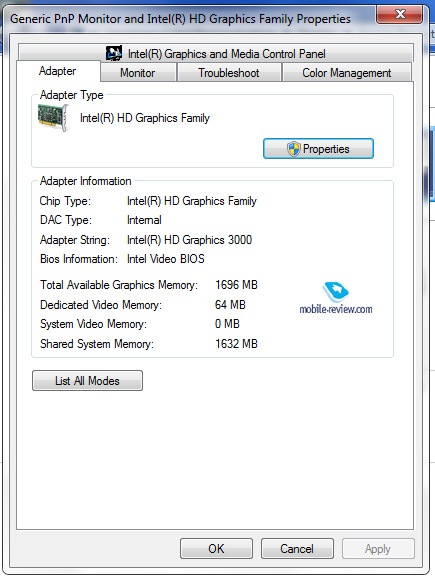The width and height of the screenshot is (435, 579).
Task: Click the DAC Type value "Internal"
Action: click(x=144, y=220)
